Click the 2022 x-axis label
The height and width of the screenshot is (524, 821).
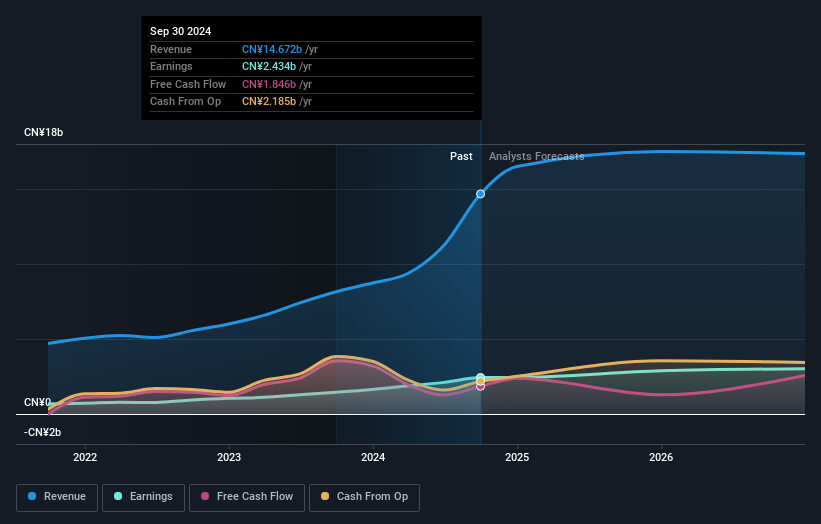click(85, 457)
